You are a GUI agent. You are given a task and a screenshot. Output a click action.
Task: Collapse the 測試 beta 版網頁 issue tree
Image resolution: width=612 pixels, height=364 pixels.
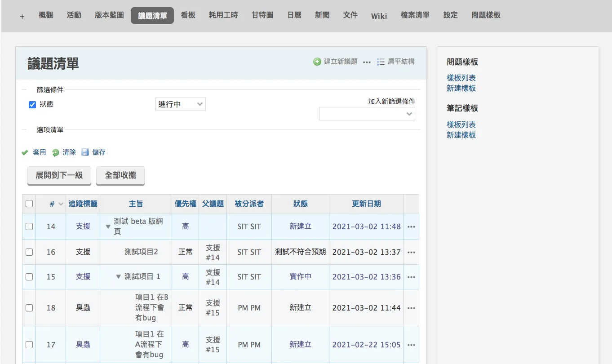click(108, 227)
